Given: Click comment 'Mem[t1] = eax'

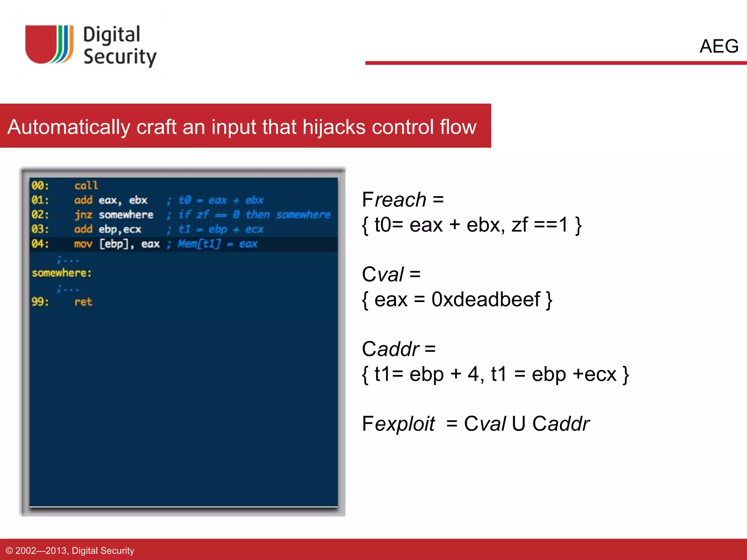Looking at the screenshot, I should pyautogui.click(x=217, y=244).
